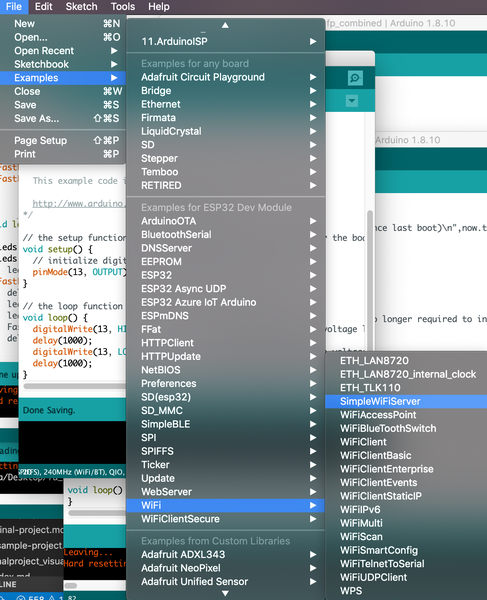Open the File menu
Screen dimensions: 487x600
click(x=14, y=7)
